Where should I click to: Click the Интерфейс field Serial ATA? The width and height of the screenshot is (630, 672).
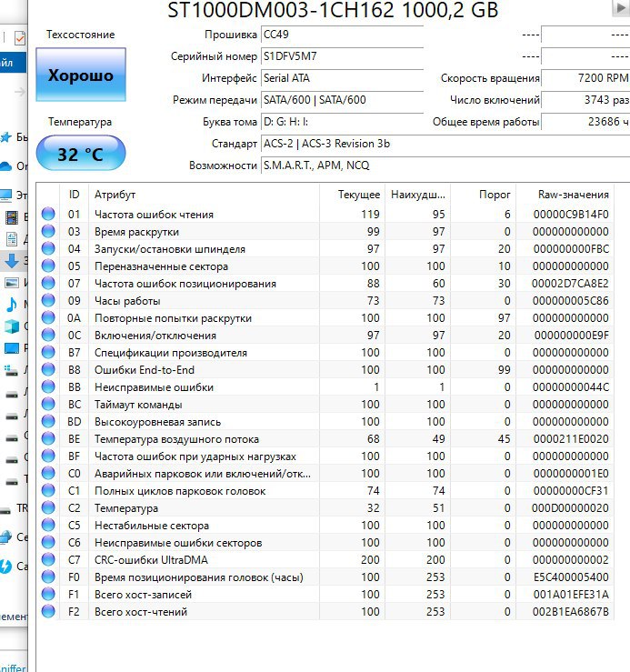click(342, 78)
